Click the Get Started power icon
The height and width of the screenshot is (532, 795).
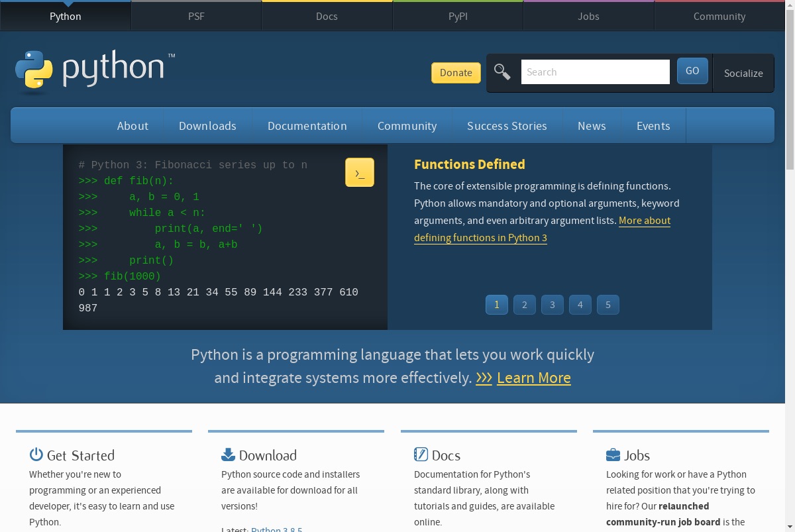tap(36, 454)
